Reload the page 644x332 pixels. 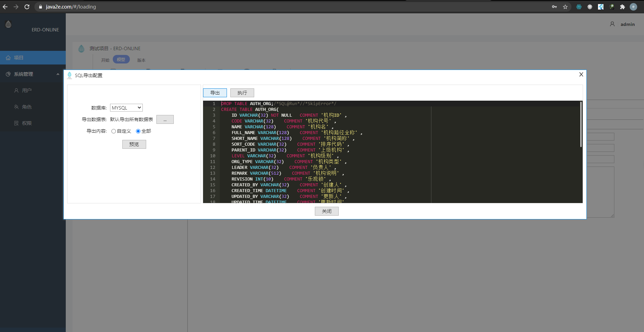click(27, 7)
